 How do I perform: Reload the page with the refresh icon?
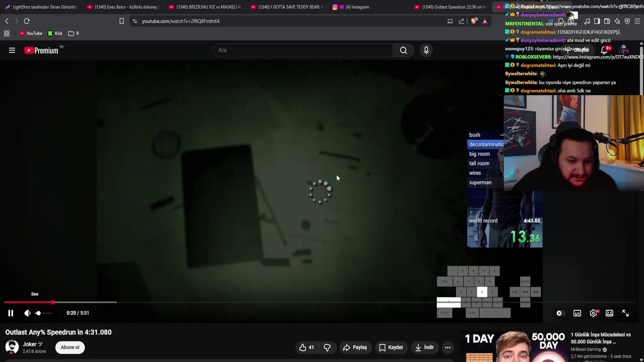pos(27,21)
